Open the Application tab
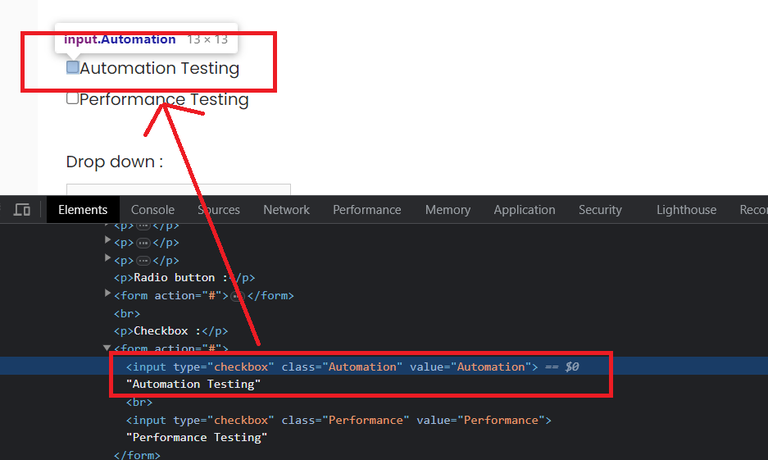 click(x=524, y=210)
